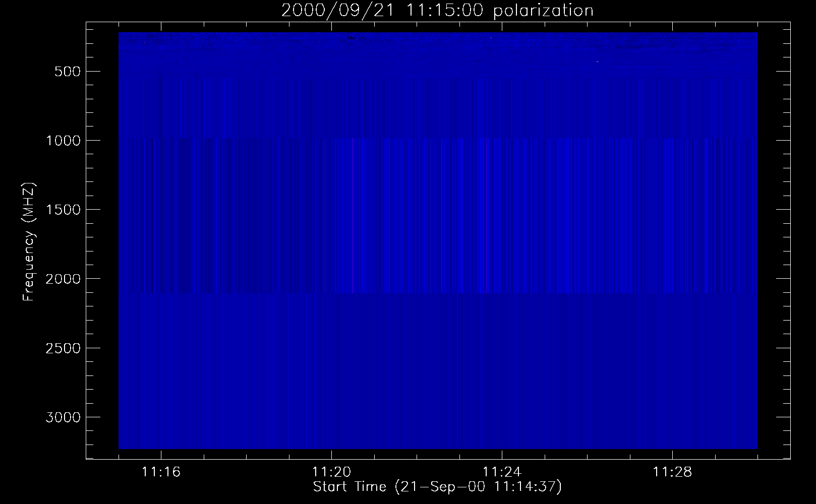Image resolution: width=816 pixels, height=504 pixels.
Task: Click the plot title '2000/09/21 11:15:00 polarization'
Action: click(x=437, y=10)
